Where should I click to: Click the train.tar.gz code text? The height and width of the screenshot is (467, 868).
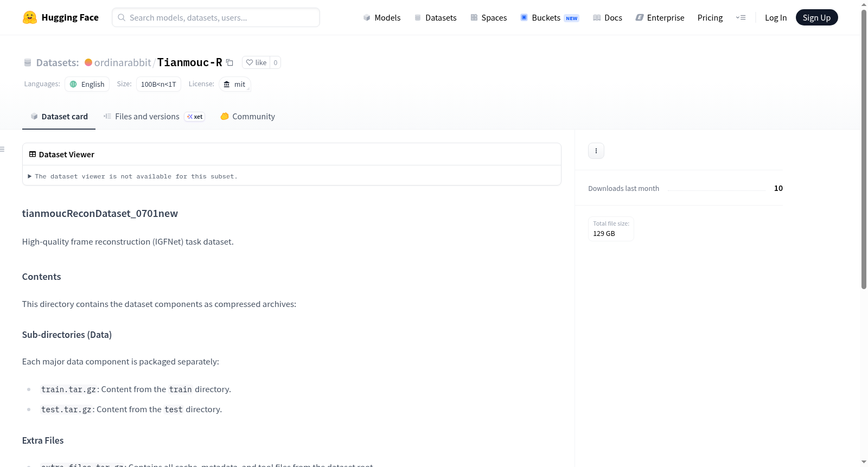69,389
